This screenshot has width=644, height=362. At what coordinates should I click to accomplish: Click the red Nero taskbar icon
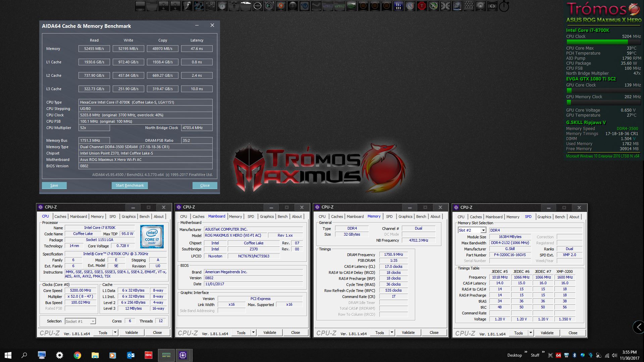click(x=148, y=355)
